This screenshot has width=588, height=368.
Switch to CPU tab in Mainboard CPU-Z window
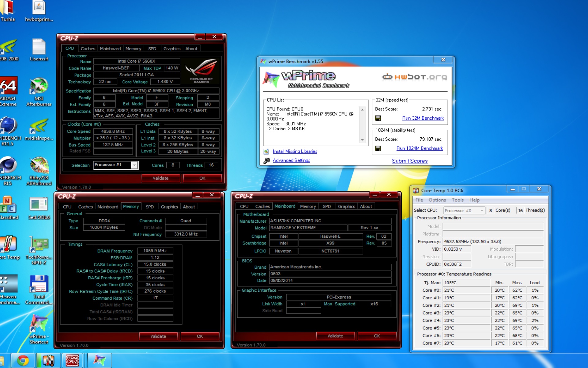[x=244, y=206]
